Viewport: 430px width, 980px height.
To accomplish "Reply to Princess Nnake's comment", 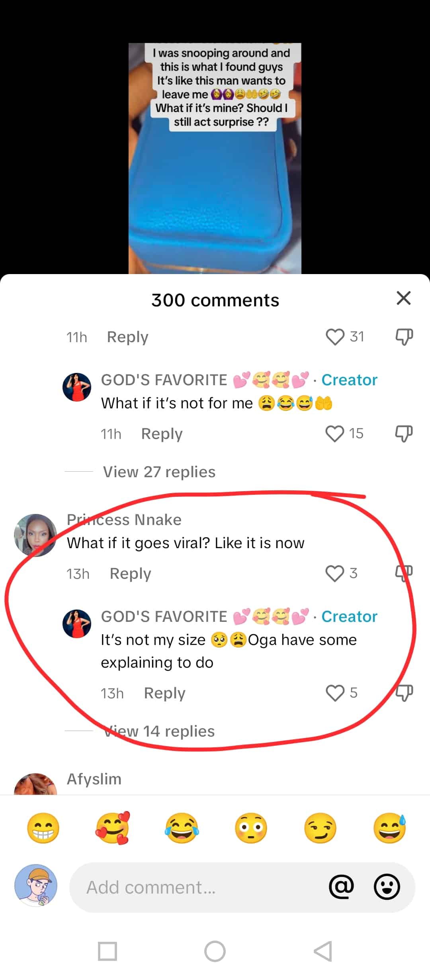I will [x=130, y=574].
